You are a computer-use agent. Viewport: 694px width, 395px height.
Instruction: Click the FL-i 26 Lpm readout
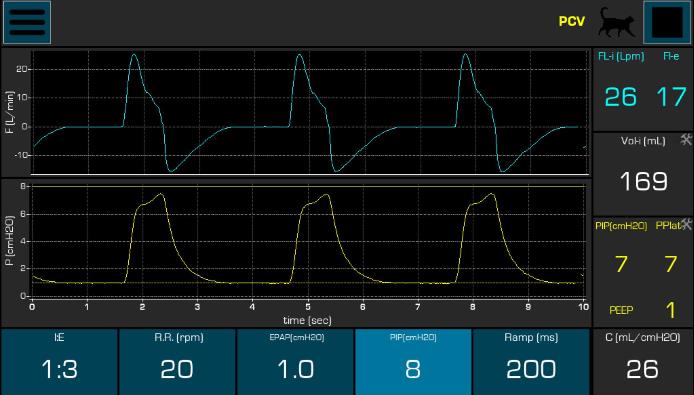click(621, 97)
